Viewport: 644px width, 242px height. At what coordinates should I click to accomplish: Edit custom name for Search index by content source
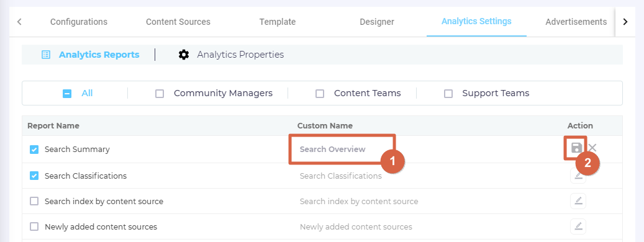pyautogui.click(x=578, y=201)
